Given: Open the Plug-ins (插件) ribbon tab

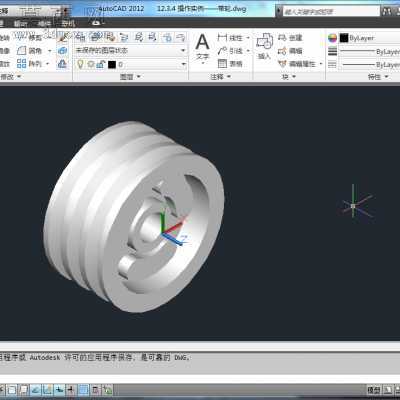Looking at the screenshot, I should click(x=44, y=23).
